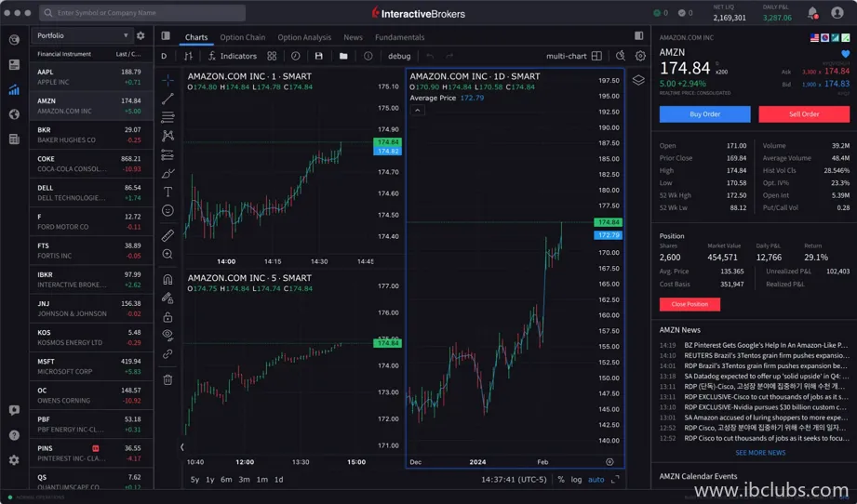Toggle auto scale on the chart

coord(596,480)
